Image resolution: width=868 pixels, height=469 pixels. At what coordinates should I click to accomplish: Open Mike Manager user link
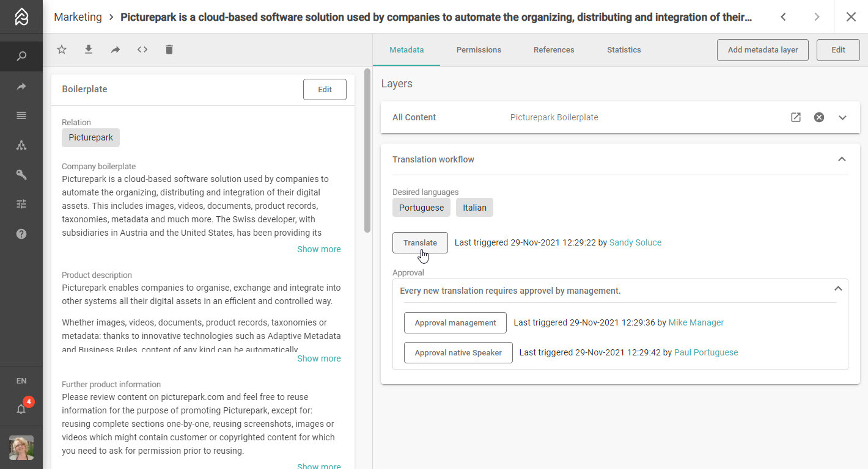click(x=696, y=322)
